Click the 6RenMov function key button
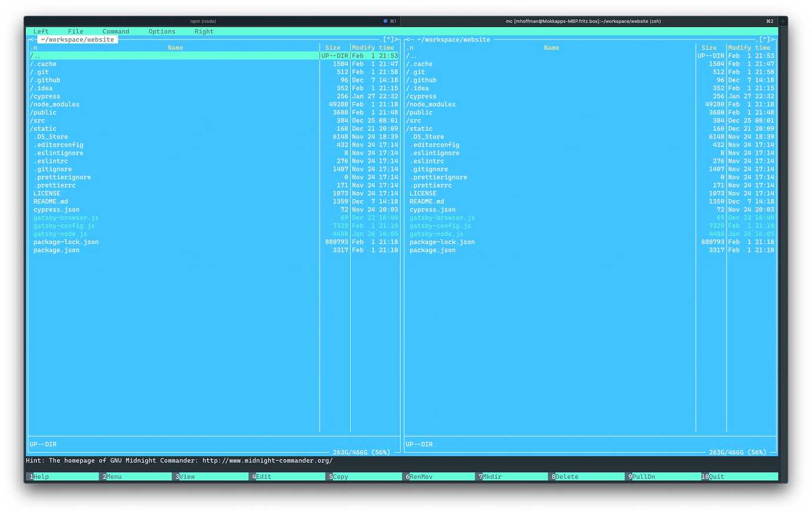 coord(440,477)
